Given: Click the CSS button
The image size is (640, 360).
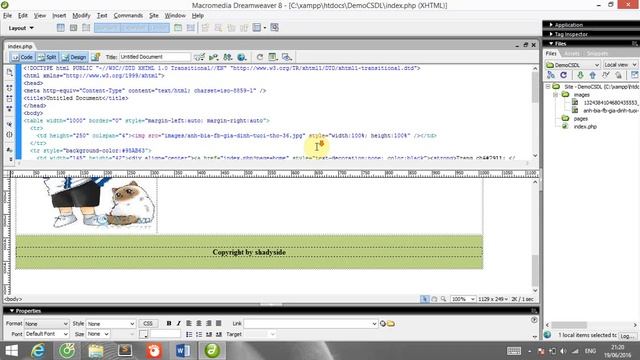Looking at the screenshot, I should coord(148,324).
